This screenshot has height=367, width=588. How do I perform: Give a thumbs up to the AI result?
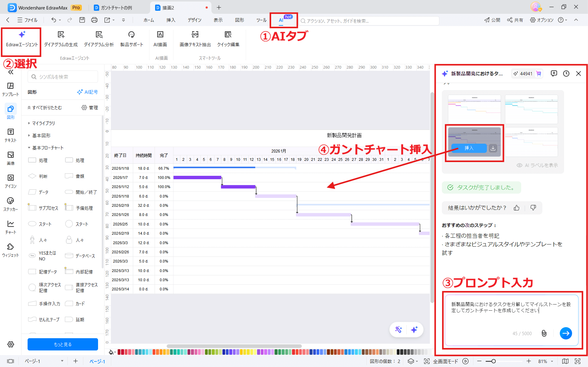click(x=516, y=208)
